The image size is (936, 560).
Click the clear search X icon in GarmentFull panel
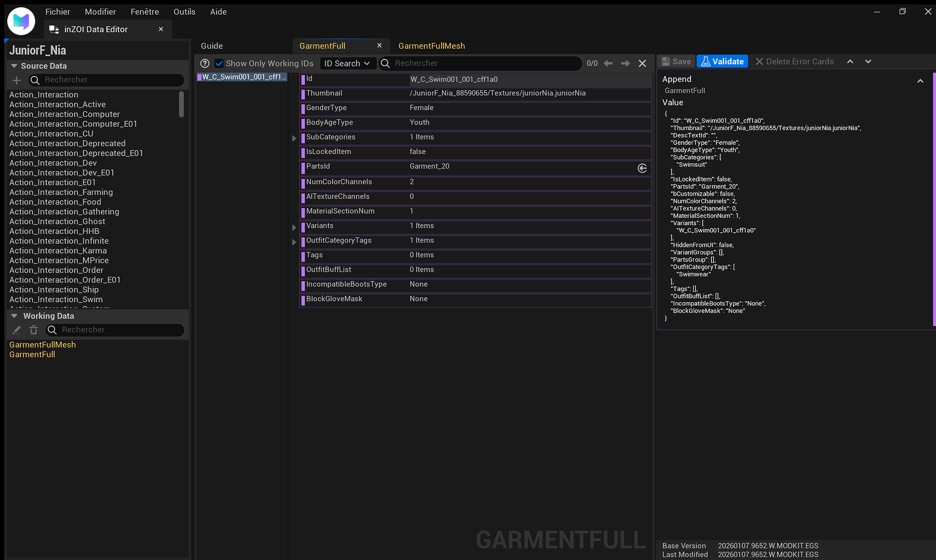pyautogui.click(x=642, y=63)
